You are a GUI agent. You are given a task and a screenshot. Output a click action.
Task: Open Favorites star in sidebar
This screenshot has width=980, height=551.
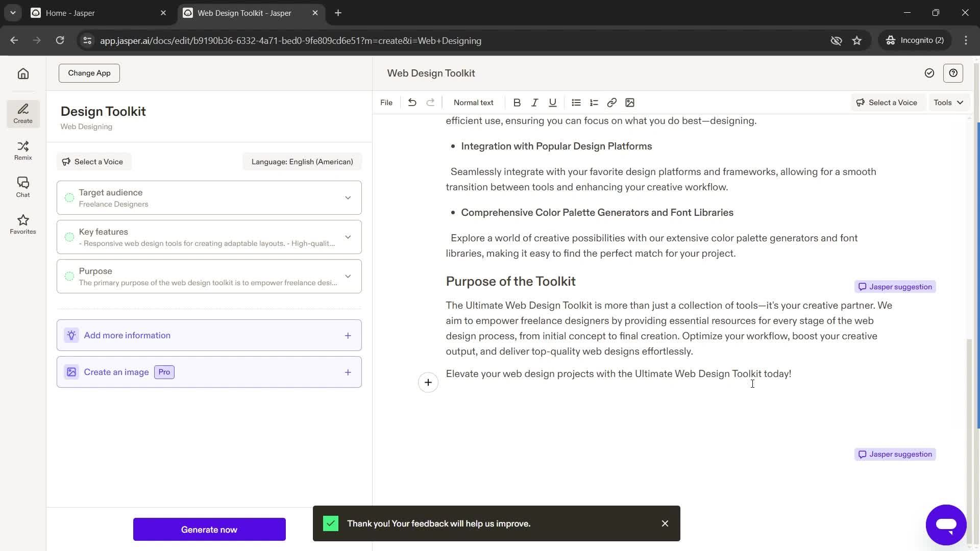tap(23, 224)
